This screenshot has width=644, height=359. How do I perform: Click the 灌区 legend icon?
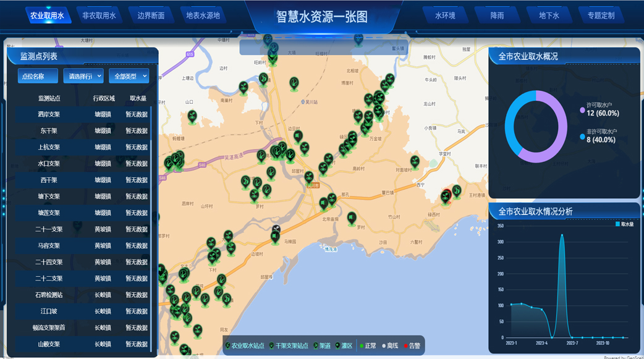[337, 346]
